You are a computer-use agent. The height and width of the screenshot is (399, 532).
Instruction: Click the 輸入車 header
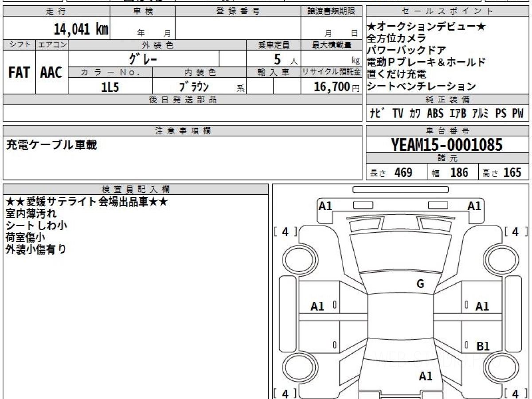tap(274, 72)
